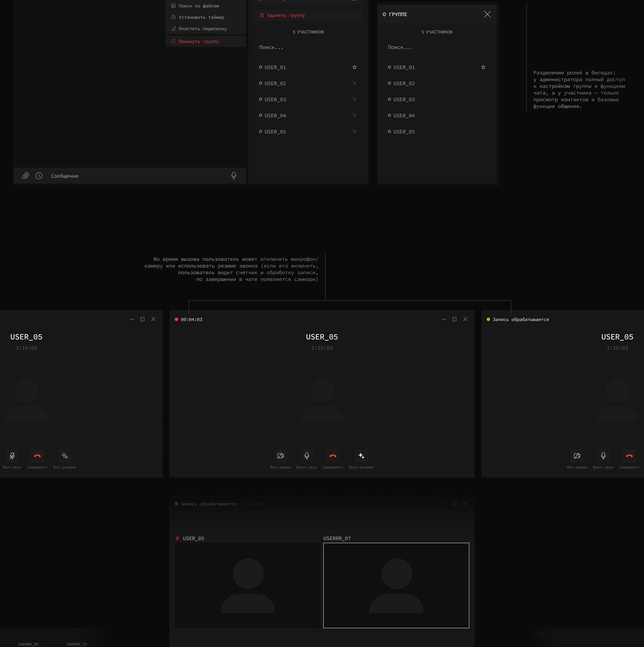Choose Очистить переписку from the menu
The height and width of the screenshot is (647, 644).
[202, 29]
